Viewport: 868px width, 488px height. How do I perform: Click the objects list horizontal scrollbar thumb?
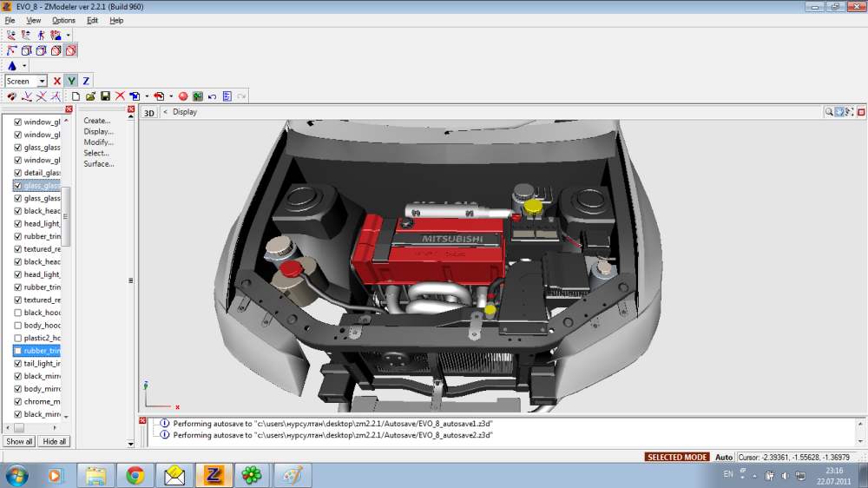19,427
